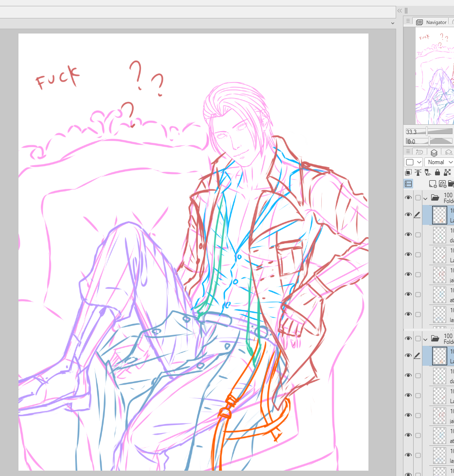Hide the first 'ja' layer in the list
Screen dimensions: 454x476
coord(408,274)
